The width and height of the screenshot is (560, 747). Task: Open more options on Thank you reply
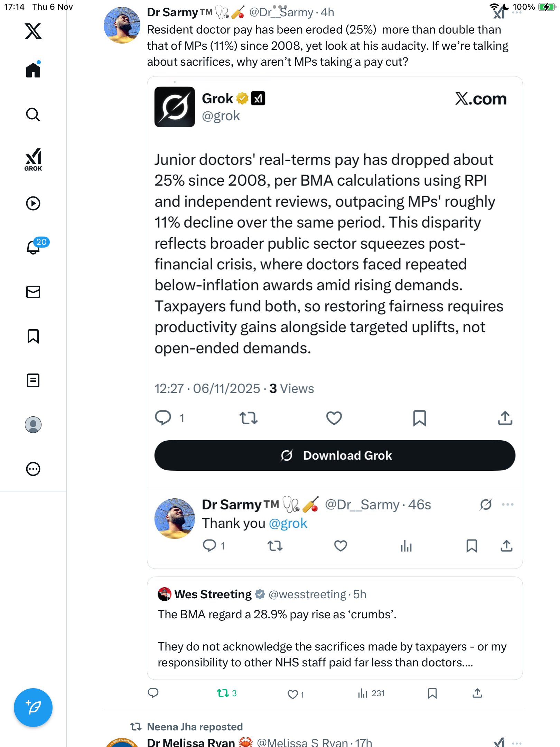pyautogui.click(x=507, y=505)
